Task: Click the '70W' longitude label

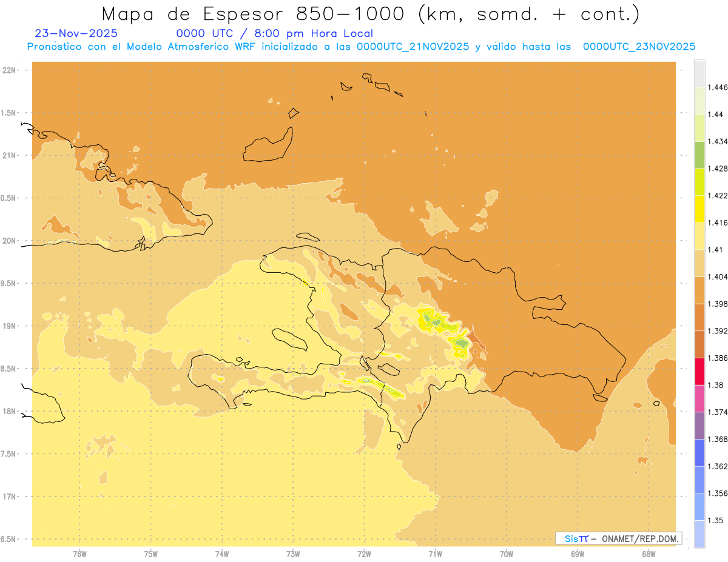Action: coord(507,554)
